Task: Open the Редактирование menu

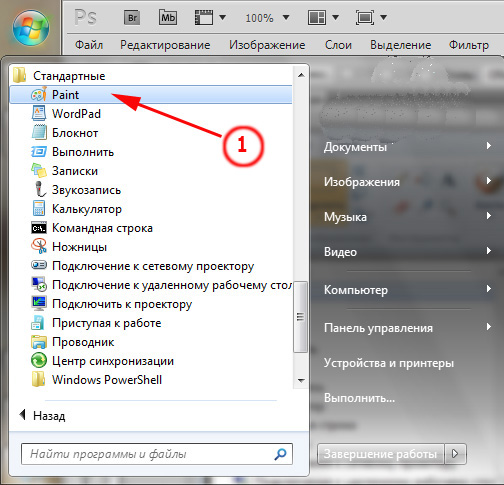Action: (165, 45)
